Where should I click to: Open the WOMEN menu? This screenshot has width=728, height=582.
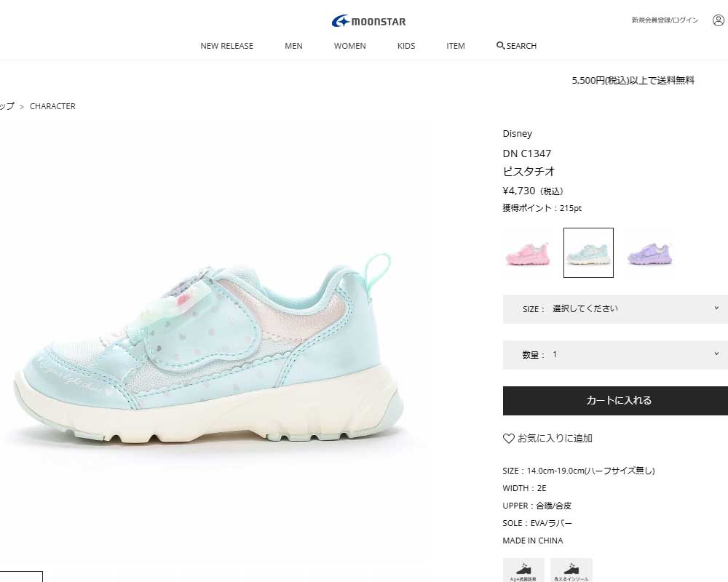pos(349,46)
